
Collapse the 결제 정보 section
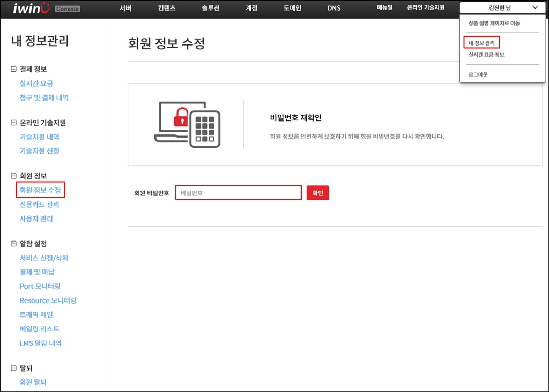coord(13,69)
